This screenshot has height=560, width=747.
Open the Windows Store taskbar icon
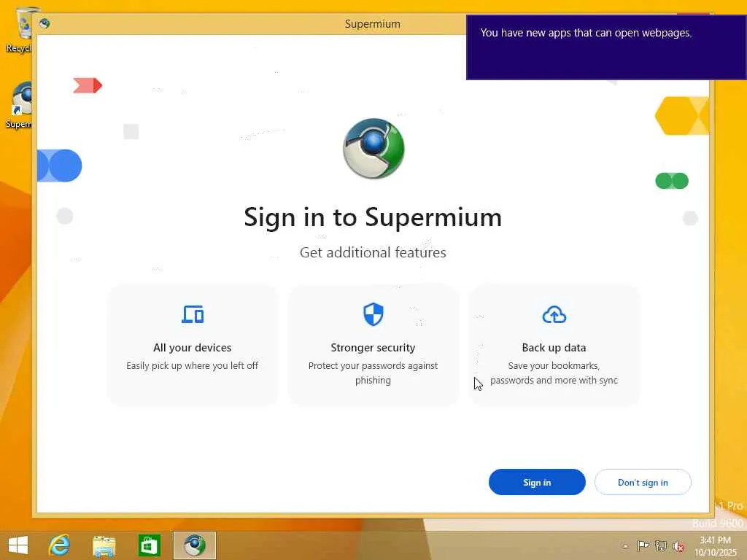tap(149, 545)
